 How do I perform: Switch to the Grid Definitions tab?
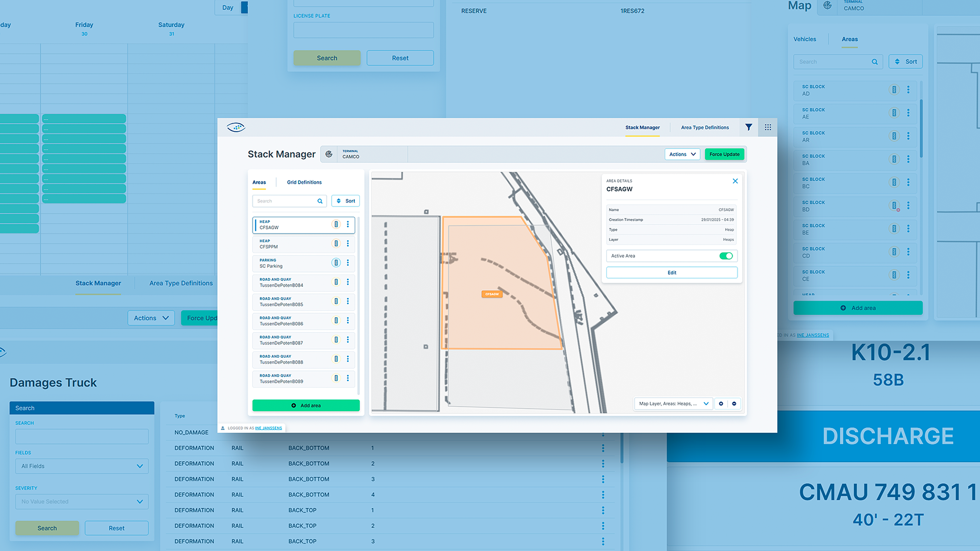(x=304, y=182)
